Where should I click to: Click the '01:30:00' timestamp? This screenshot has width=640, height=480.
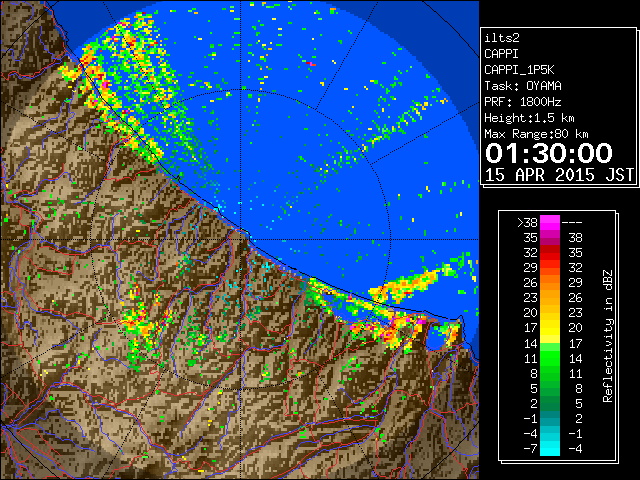(549, 153)
